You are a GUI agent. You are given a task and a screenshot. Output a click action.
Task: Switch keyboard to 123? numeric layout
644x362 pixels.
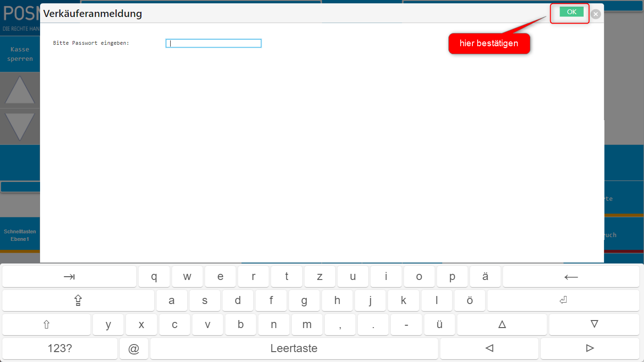(x=60, y=349)
